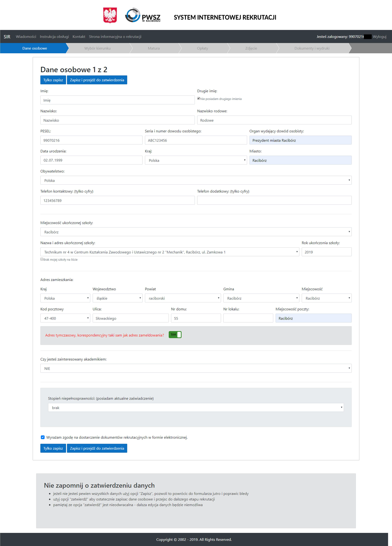Image resolution: width=392 pixels, height=546 pixels.
Task: Click the red 'Adres tymczasowy, korespondencyjny' question text
Action: 105,335
